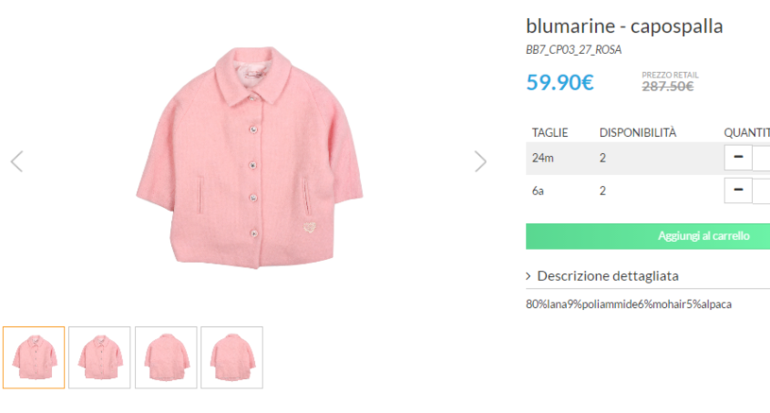Viewport: 770px width, 413px height.
Task: Focus the quantity field for 24m
Action: 762,158
